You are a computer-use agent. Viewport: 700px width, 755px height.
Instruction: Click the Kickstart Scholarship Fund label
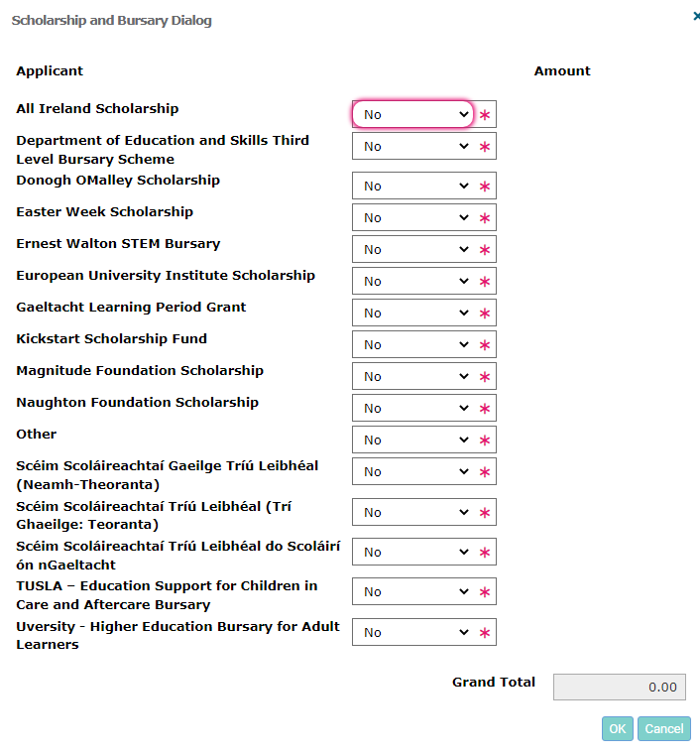point(112,339)
